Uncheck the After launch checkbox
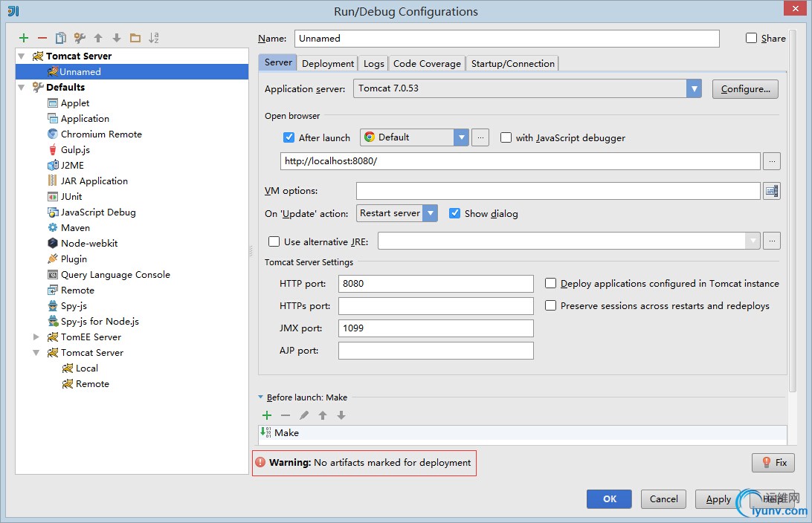Viewport: 812px width, 523px height. [x=289, y=137]
